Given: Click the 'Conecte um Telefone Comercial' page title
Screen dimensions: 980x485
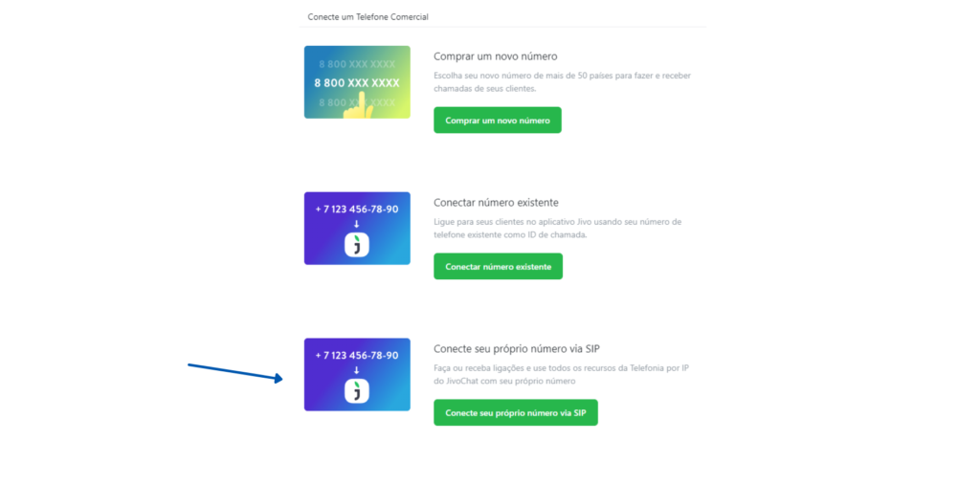Looking at the screenshot, I should (x=368, y=17).
